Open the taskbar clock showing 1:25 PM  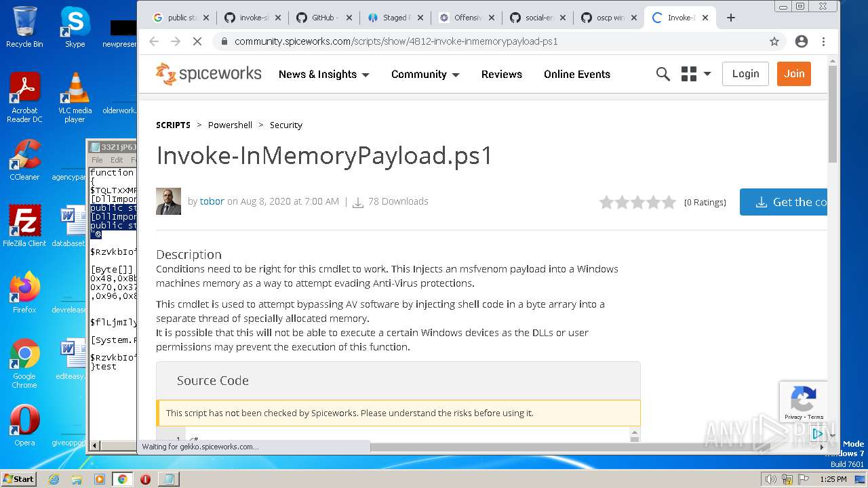[833, 479]
